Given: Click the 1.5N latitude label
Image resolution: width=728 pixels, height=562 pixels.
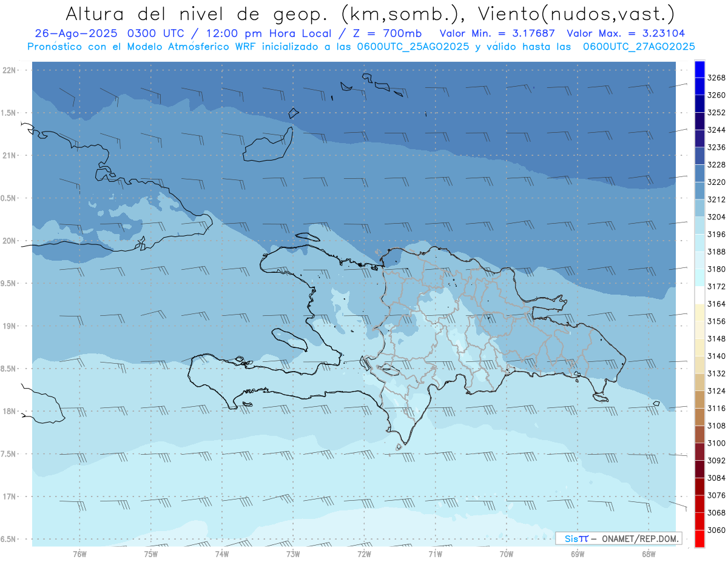Looking at the screenshot, I should [8, 113].
